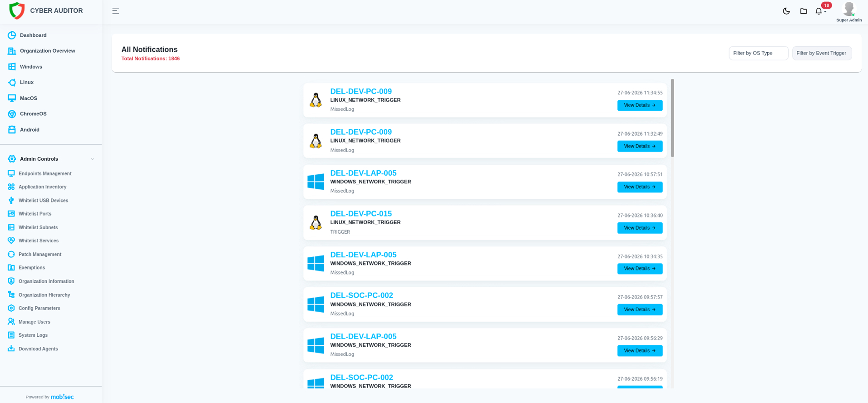View Details for DEL-DEV-PC-009 at 11:32:49
This screenshot has width=868, height=403.
(x=640, y=146)
